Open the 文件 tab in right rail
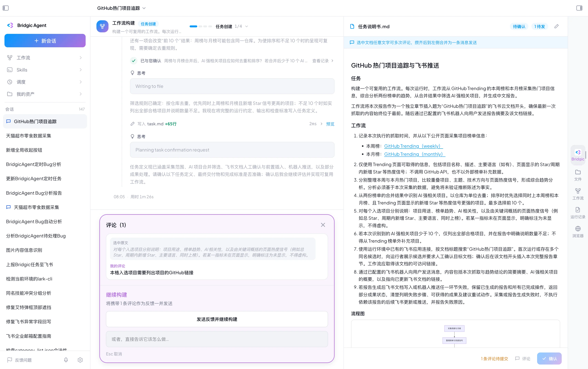The height and width of the screenshot is (369, 588). coord(578,175)
